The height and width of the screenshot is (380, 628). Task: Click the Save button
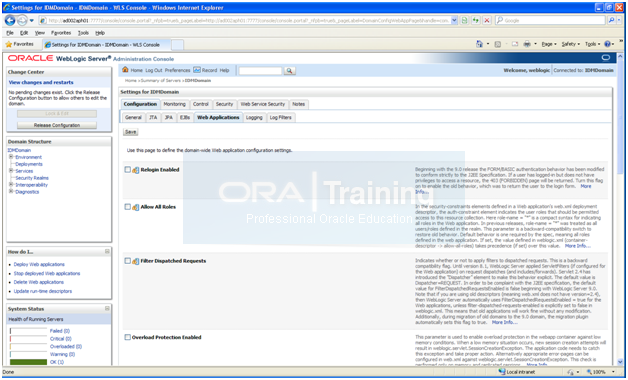[131, 132]
